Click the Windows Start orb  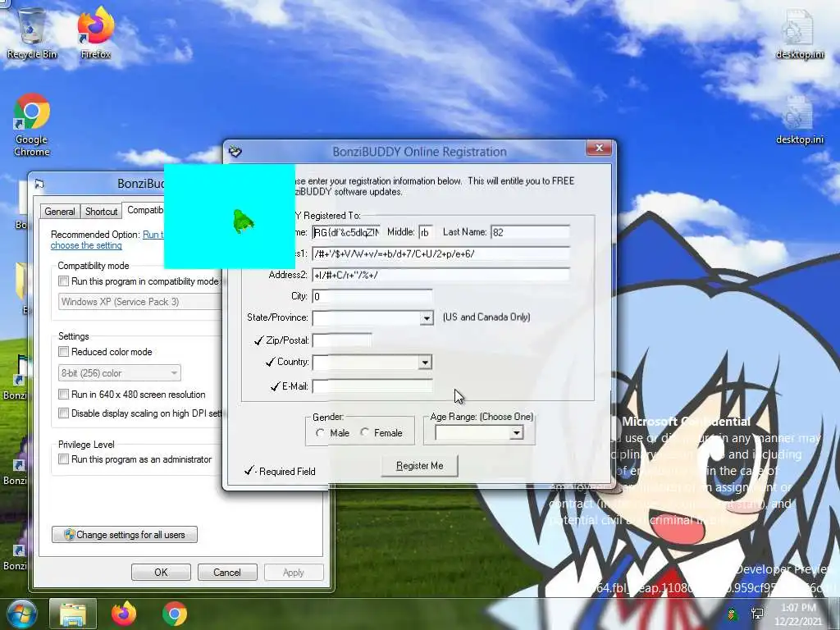(x=21, y=614)
